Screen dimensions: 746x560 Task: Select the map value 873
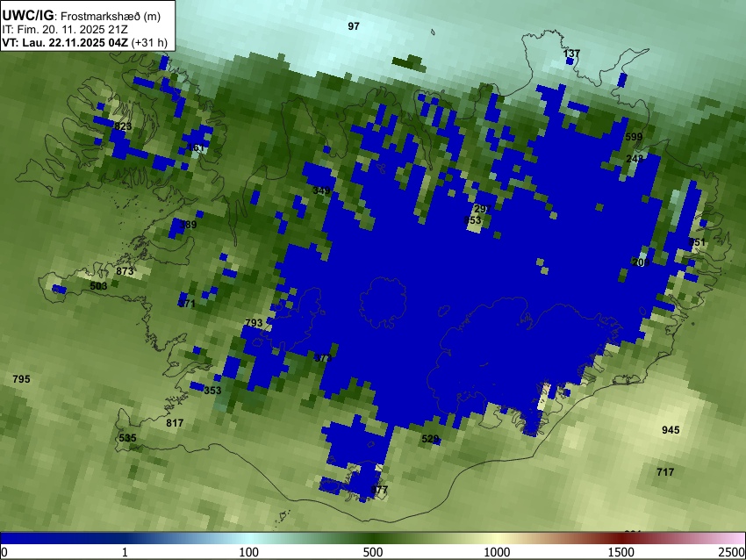[x=125, y=271]
